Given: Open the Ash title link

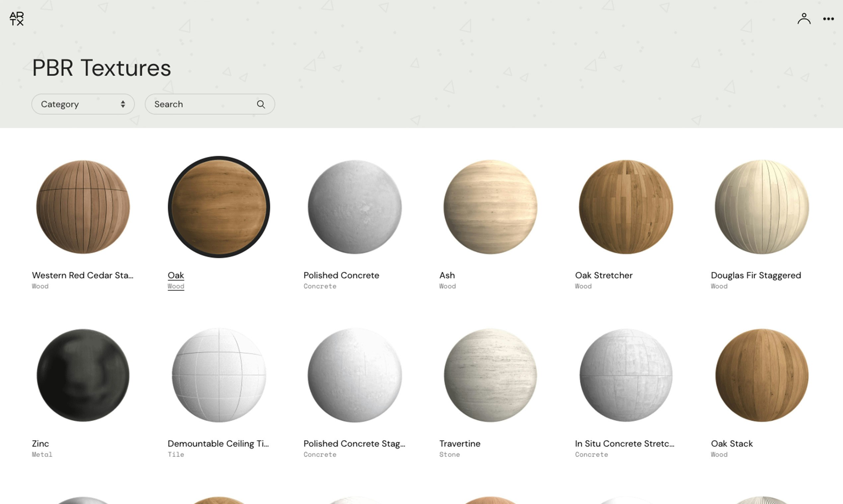Looking at the screenshot, I should (447, 276).
